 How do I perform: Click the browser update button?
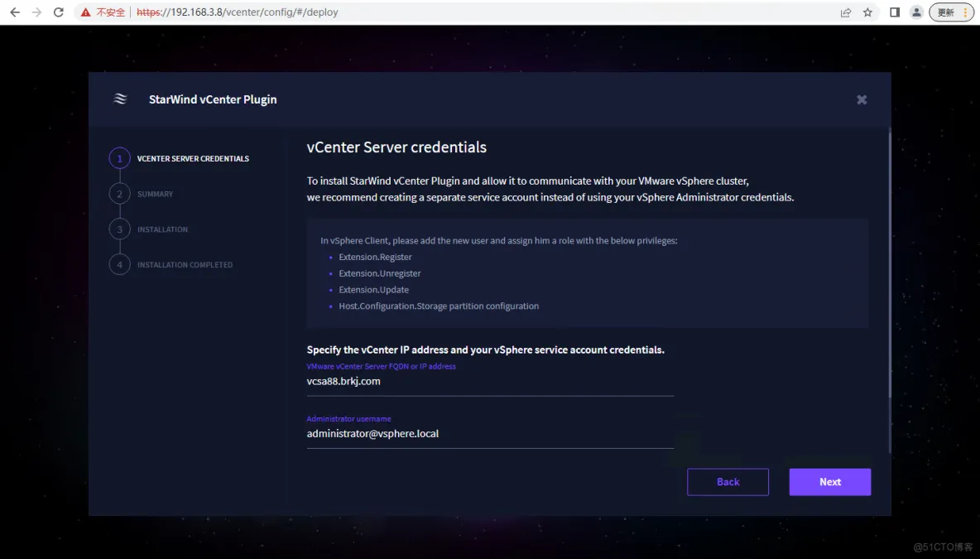pyautogui.click(x=951, y=12)
